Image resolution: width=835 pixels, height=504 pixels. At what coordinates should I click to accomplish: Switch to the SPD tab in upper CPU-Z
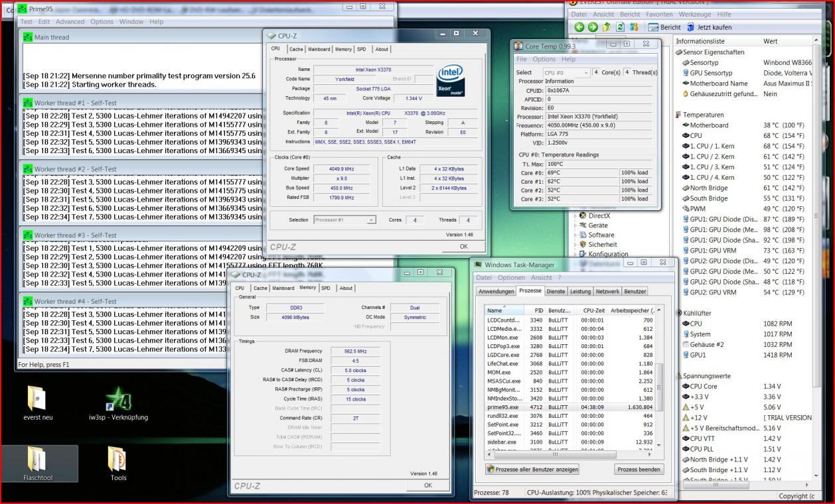point(361,49)
